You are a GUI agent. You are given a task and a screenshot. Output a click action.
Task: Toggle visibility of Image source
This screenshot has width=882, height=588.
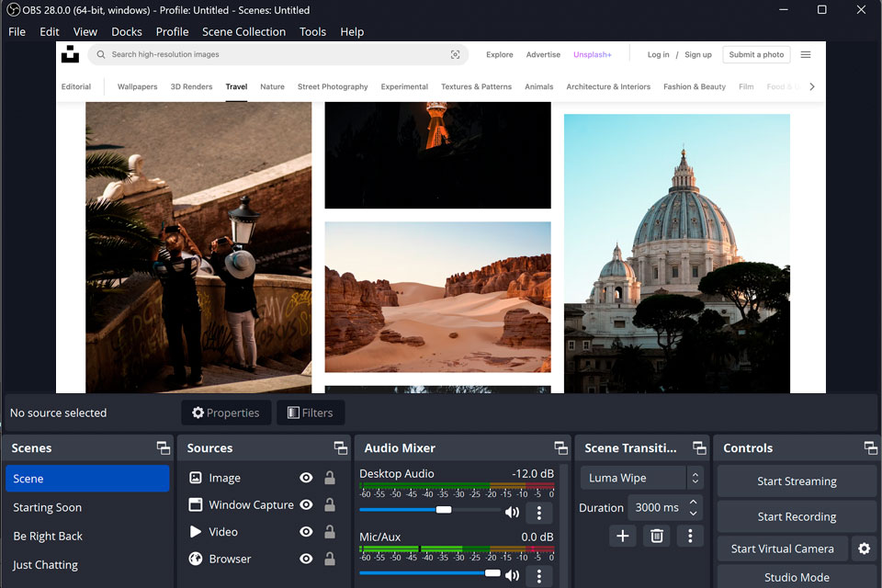(306, 478)
